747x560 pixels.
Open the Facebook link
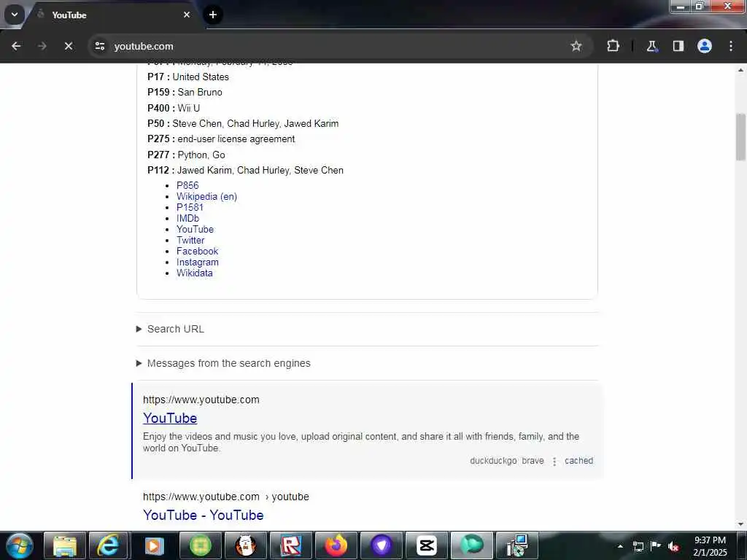197,251
